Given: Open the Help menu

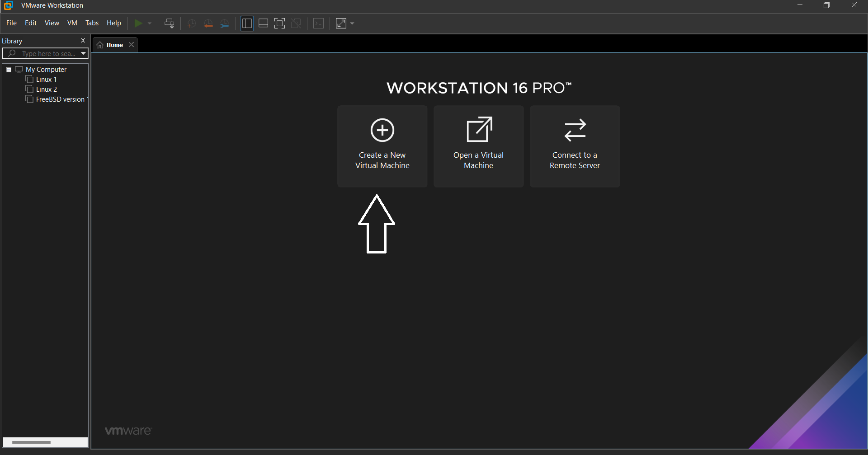Looking at the screenshot, I should [114, 23].
